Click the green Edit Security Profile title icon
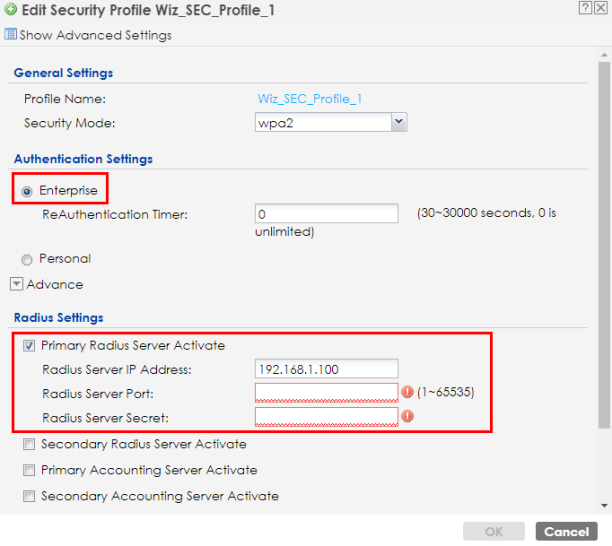Screen dimensions: 612x546 point(10,10)
